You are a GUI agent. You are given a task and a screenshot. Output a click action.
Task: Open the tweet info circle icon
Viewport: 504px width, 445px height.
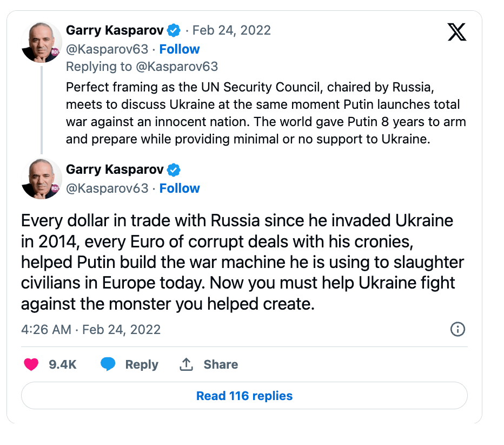coord(457,329)
